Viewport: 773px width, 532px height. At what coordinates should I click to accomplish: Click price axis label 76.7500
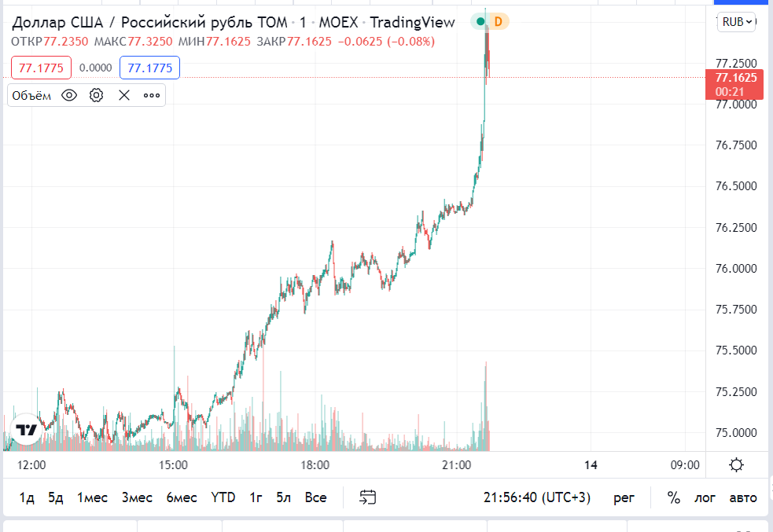tap(736, 145)
